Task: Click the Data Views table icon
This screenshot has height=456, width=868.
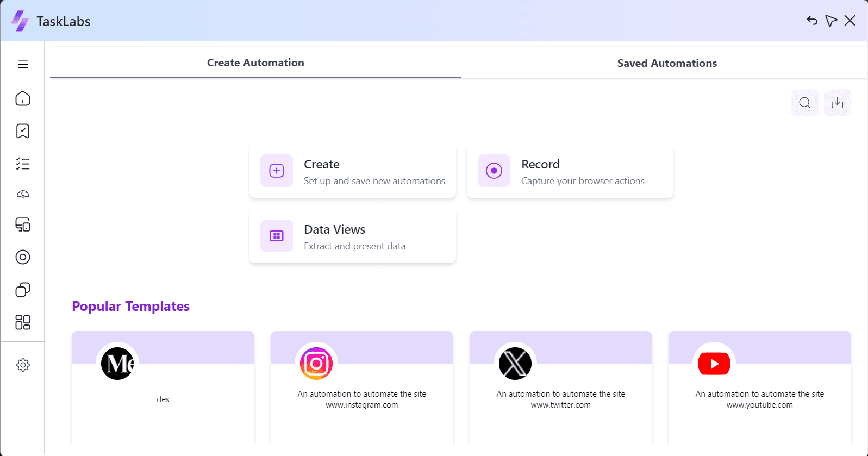Action: pyautogui.click(x=277, y=236)
